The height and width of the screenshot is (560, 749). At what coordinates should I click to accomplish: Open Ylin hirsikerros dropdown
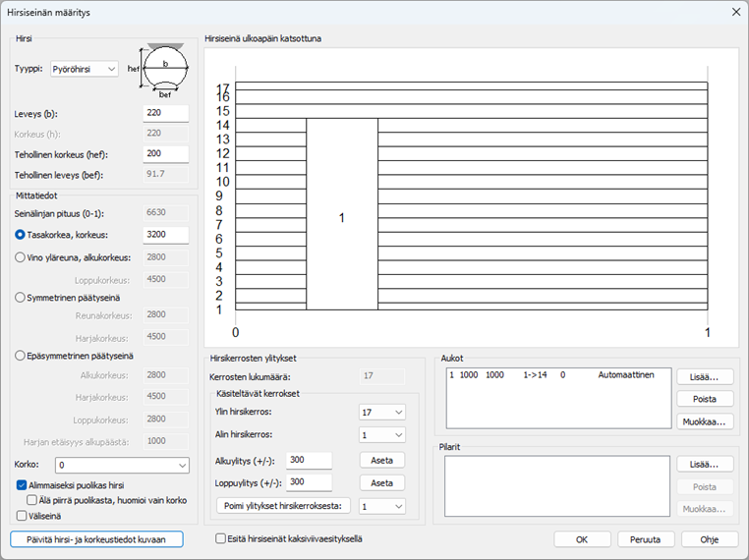[x=382, y=413]
